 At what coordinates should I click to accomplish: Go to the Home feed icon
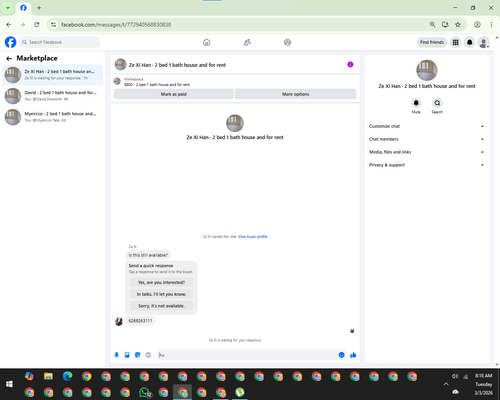tap(207, 42)
